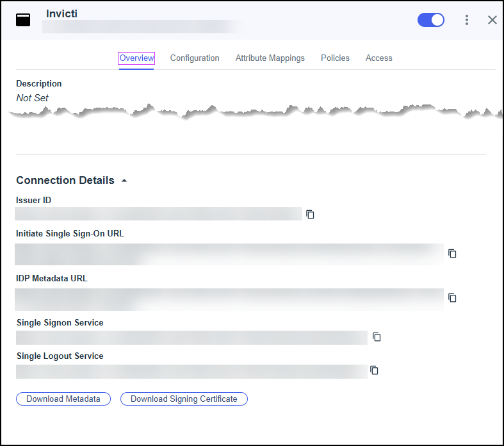Copy the Initiate Single Sign-On URL
The width and height of the screenshot is (504, 446).
(452, 253)
